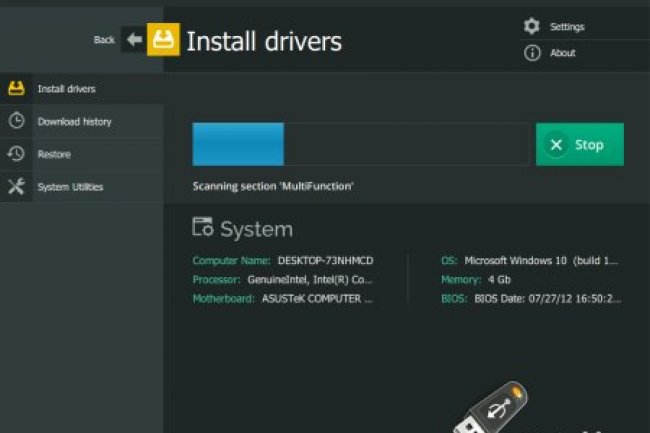Image resolution: width=650 pixels, height=433 pixels.
Task: Click the back arrow icon
Action: click(x=134, y=40)
